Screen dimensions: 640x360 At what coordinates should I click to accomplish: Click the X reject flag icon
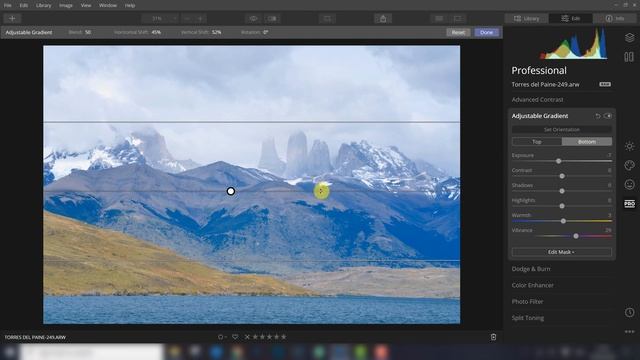tap(247, 337)
